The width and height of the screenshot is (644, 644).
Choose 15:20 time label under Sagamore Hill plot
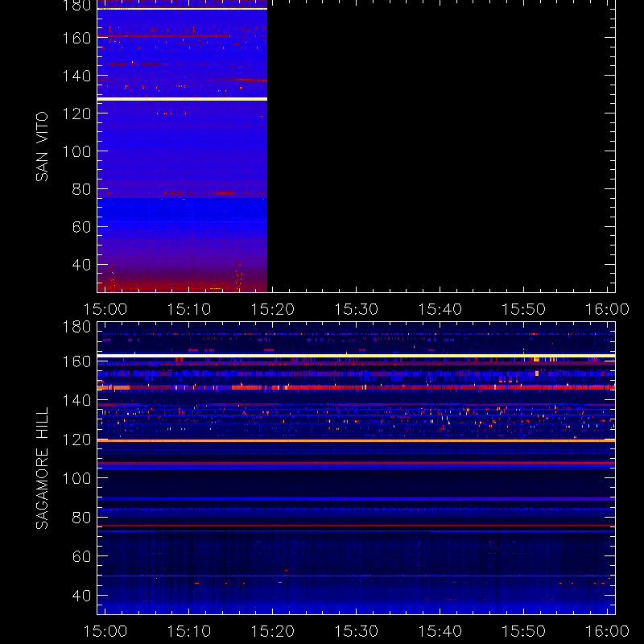(x=273, y=631)
